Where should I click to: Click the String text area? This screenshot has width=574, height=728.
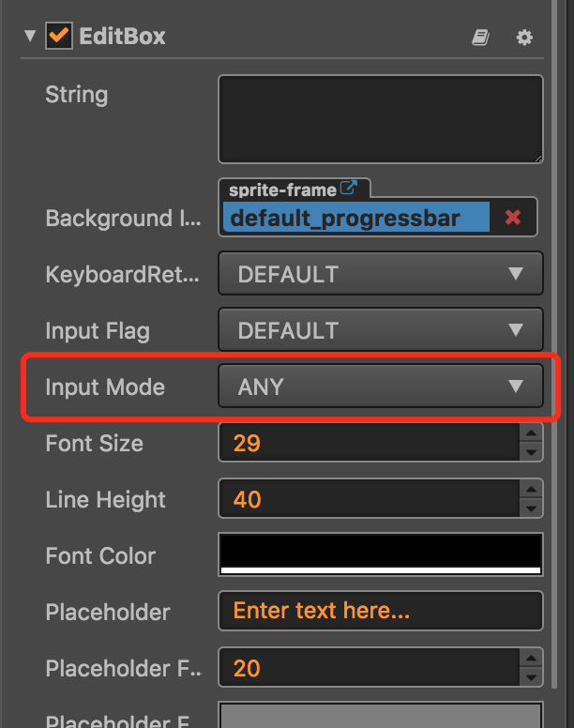coord(380,119)
